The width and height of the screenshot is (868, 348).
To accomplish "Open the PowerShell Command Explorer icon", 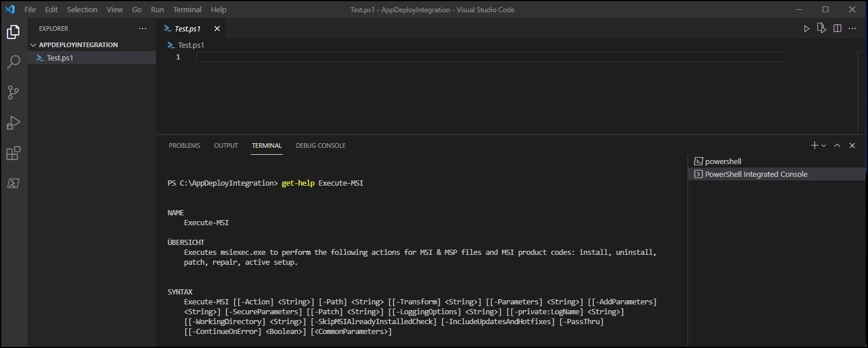I will (13, 183).
